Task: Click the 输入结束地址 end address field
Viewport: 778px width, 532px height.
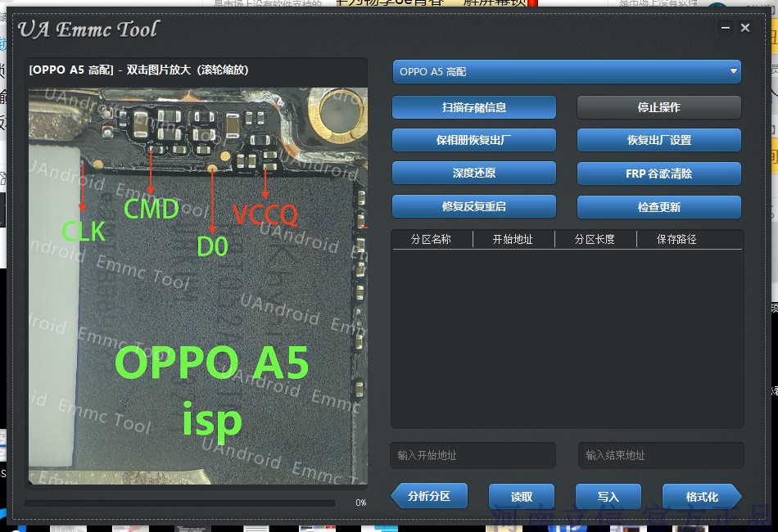Action: coord(661,455)
